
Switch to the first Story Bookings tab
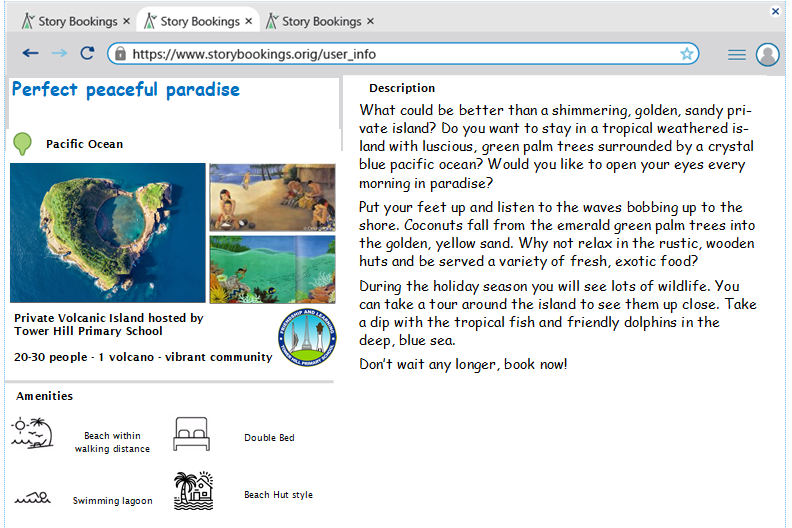click(76, 21)
